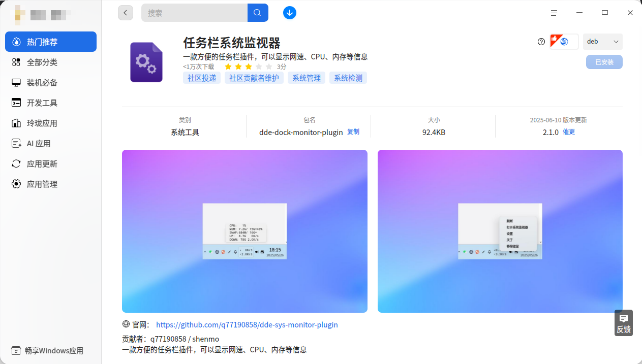
Task: Click the title 任务栏系统监视器
Action: click(x=232, y=43)
